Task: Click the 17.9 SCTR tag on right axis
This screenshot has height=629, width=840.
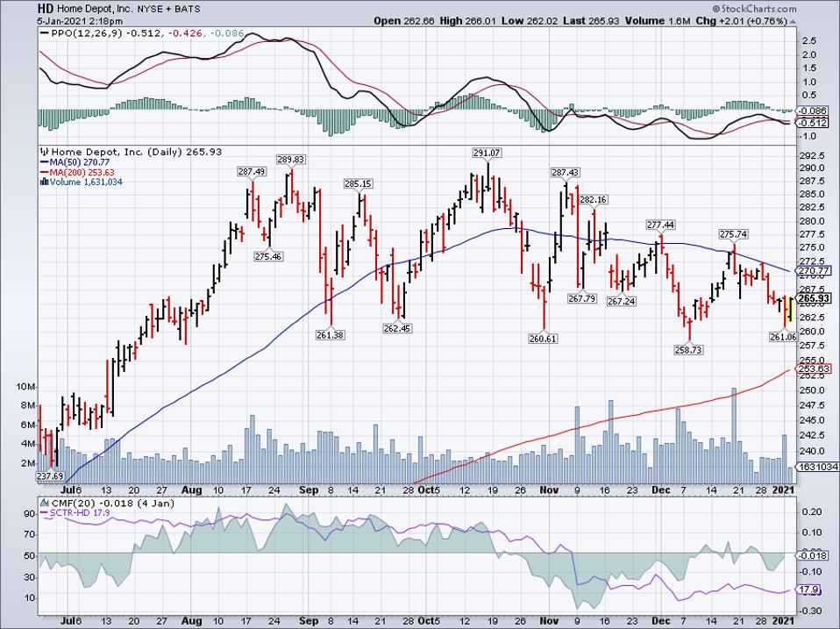Action: pos(809,590)
